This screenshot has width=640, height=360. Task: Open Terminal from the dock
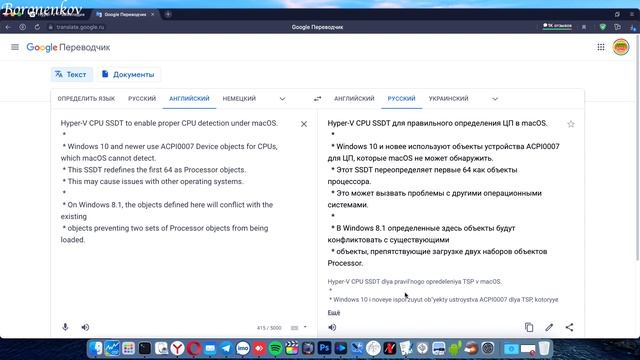click(x=145, y=349)
